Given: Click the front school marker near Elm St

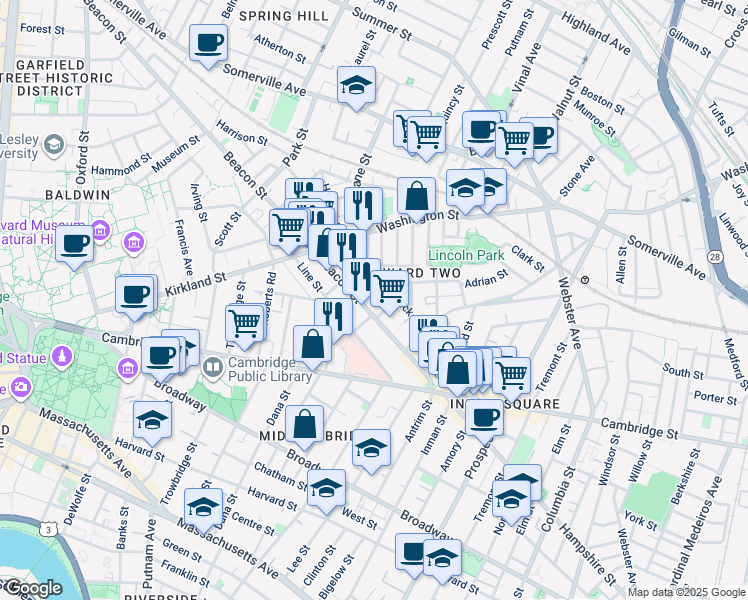Looking at the screenshot, I should (x=511, y=500).
